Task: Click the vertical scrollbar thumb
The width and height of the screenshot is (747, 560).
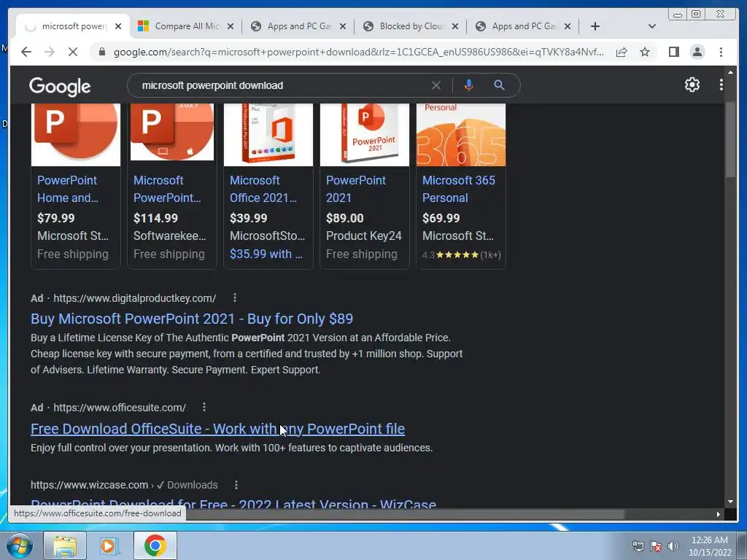Action: 730,141
